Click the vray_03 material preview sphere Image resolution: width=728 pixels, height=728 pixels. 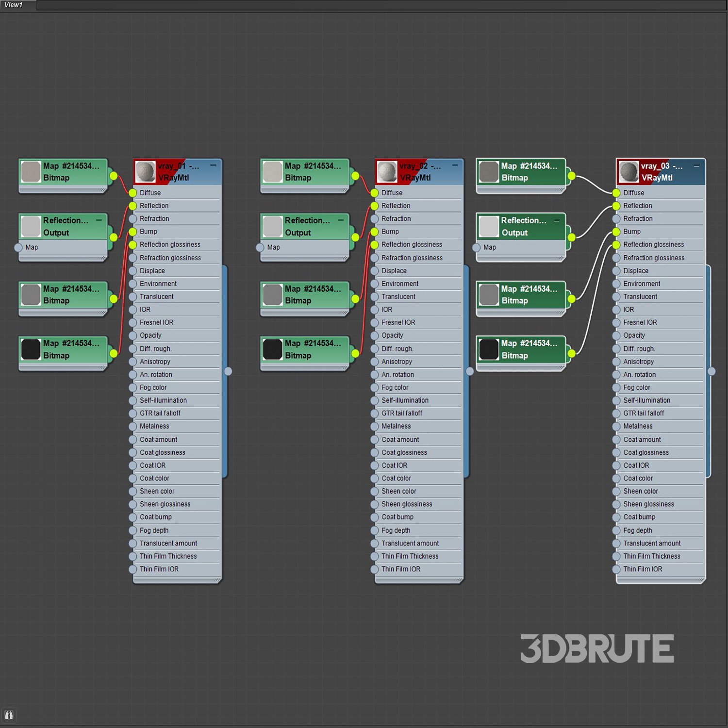click(x=629, y=172)
